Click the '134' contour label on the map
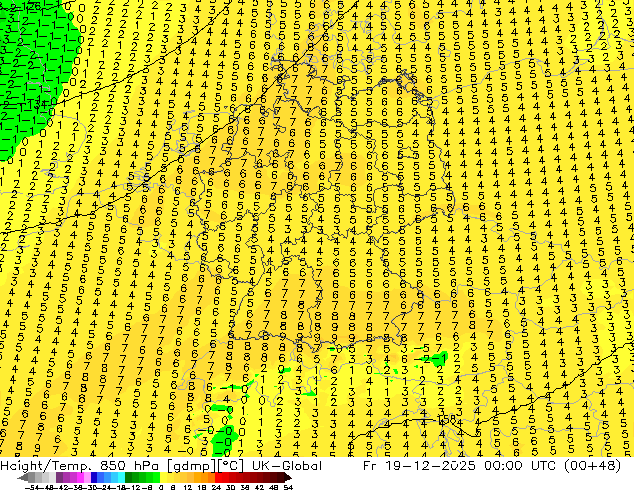The width and height of the screenshot is (634, 490). [x=38, y=103]
